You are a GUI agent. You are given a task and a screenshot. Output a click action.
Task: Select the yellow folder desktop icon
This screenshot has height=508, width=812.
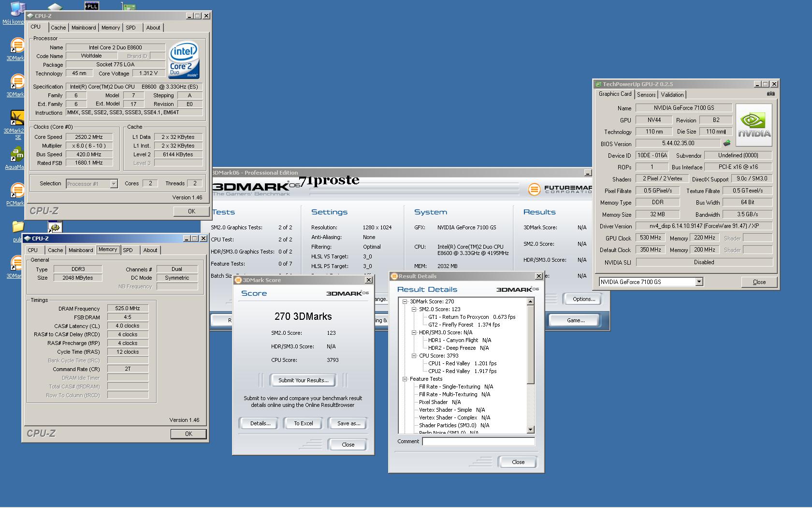click(x=17, y=230)
